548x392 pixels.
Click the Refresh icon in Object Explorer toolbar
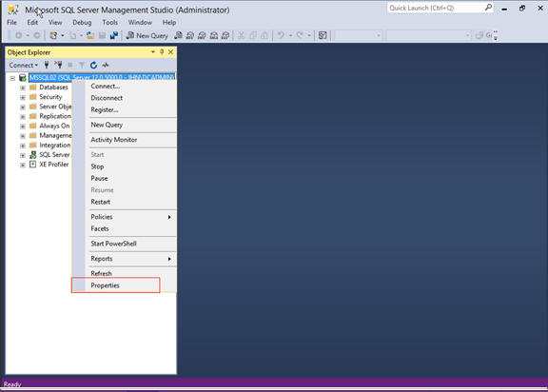[x=93, y=65]
